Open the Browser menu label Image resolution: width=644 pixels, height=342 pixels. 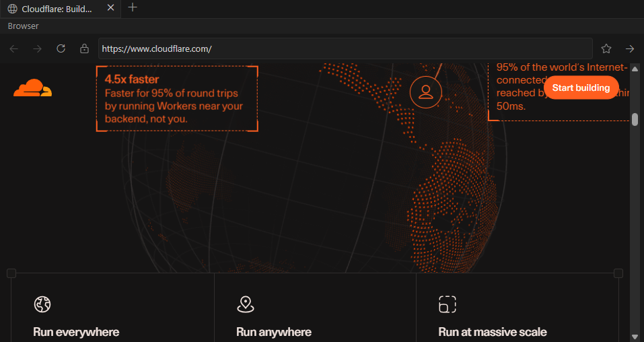click(x=23, y=26)
